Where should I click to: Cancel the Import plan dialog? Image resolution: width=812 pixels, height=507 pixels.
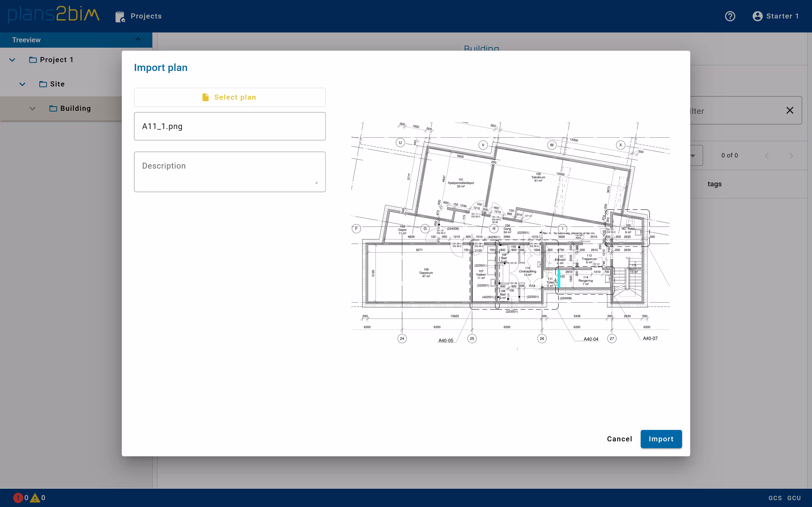(619, 439)
